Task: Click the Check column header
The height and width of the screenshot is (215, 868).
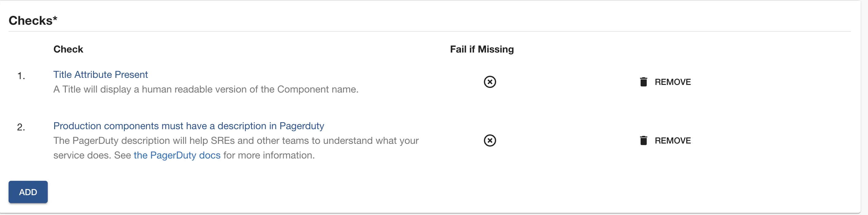Action: [x=68, y=49]
